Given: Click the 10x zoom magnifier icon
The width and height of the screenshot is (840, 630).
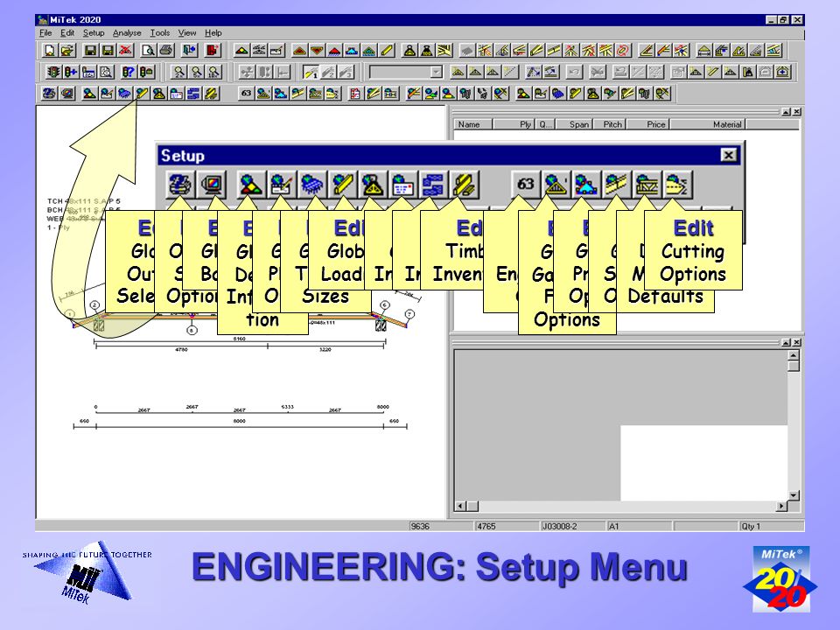Looking at the screenshot, I should (213, 72).
